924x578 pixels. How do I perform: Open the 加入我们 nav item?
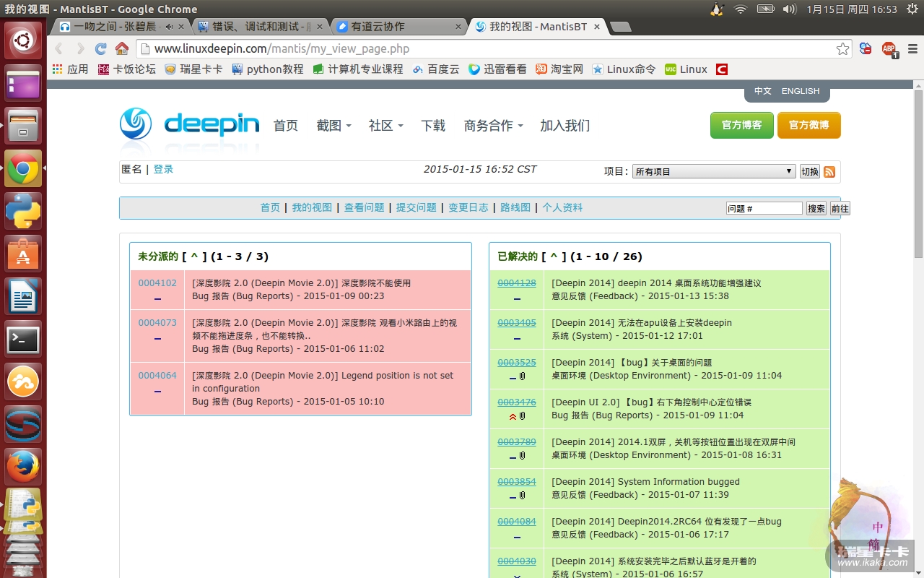(565, 126)
